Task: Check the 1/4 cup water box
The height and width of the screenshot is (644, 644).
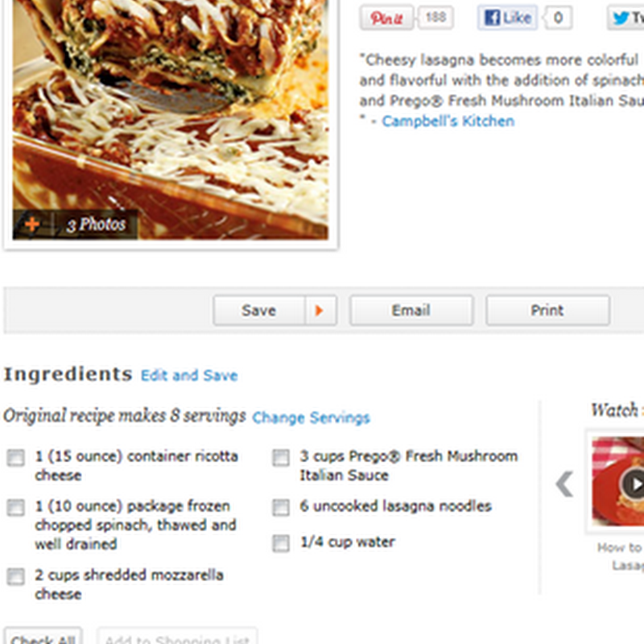Action: (281, 543)
